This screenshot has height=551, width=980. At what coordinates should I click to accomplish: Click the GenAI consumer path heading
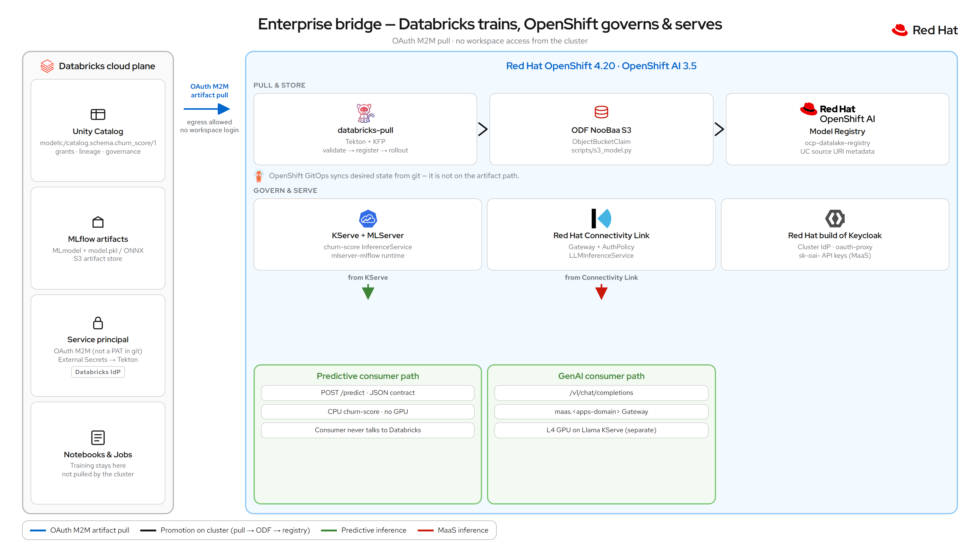(601, 376)
